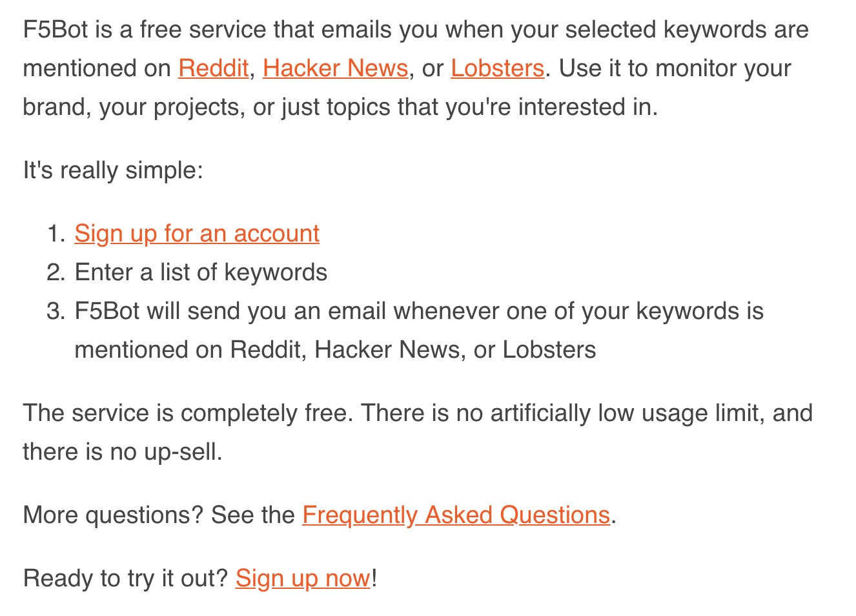Viewport: 856px width, 616px height.
Task: Click the word 'F5Bot' in step three
Action: (107, 311)
